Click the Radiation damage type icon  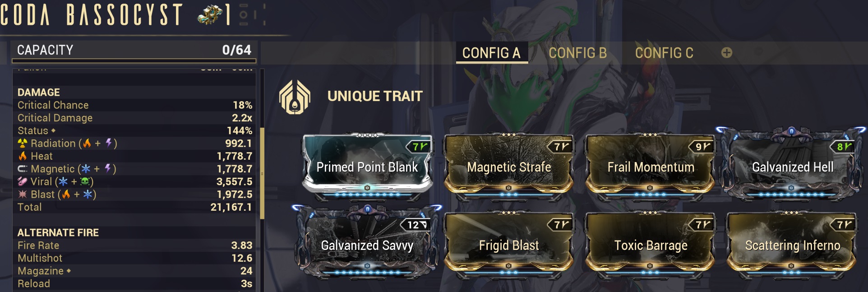pos(23,144)
